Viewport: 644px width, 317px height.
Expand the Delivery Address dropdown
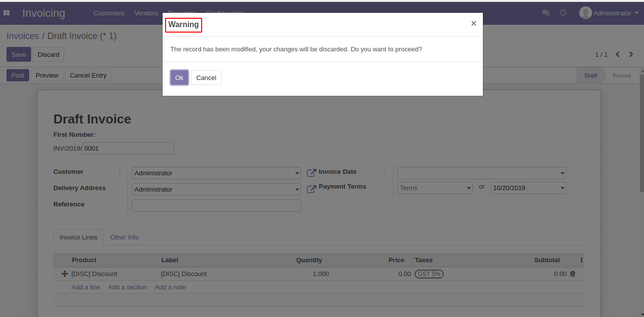[297, 190]
